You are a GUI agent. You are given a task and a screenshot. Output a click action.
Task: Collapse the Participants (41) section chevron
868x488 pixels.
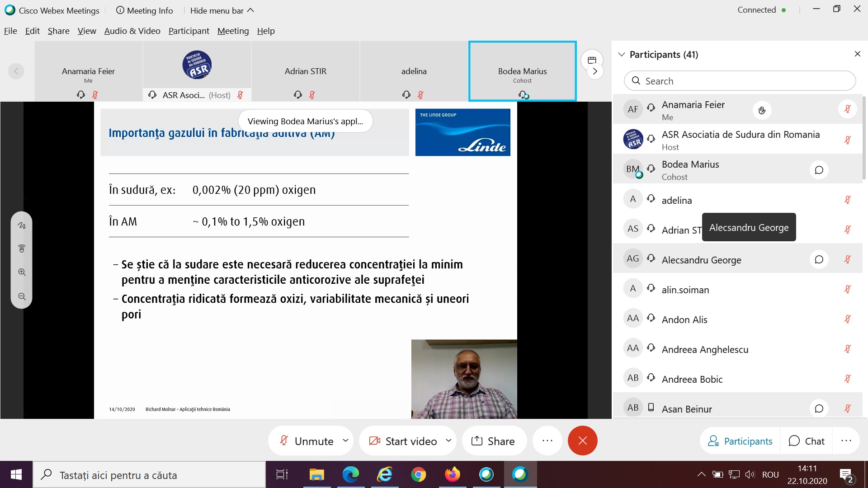pyautogui.click(x=622, y=55)
